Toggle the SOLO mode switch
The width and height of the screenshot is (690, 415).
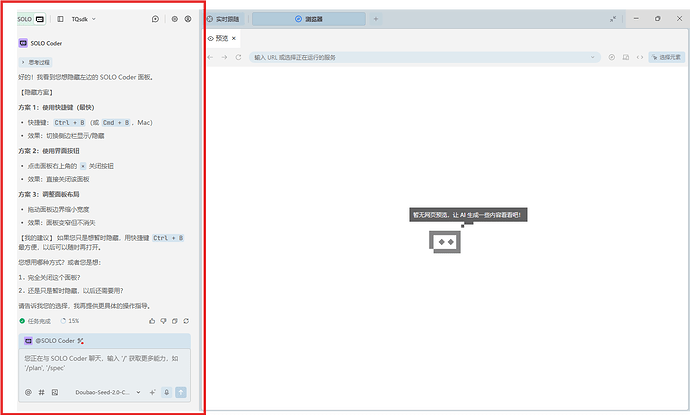pyautogui.click(x=31, y=19)
